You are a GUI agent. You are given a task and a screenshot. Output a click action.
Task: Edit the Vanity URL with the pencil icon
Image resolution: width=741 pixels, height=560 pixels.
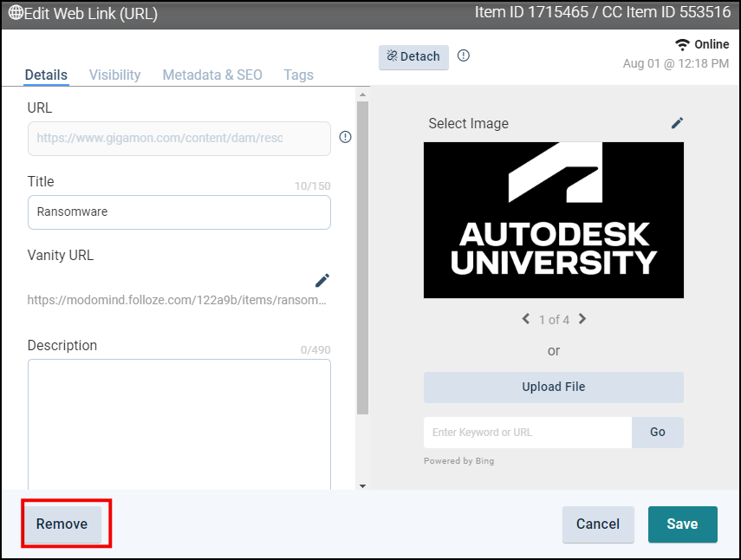pos(322,280)
